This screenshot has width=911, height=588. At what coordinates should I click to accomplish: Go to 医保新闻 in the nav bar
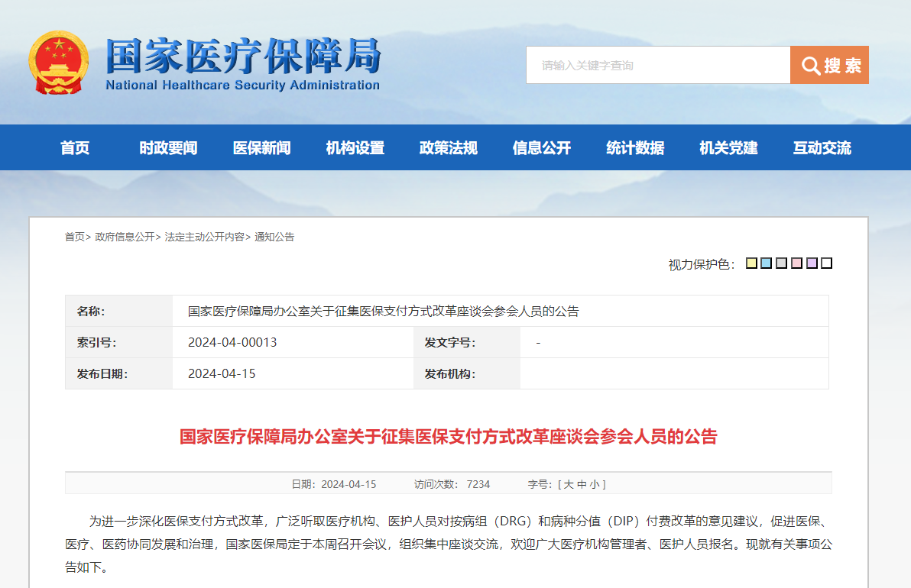pyautogui.click(x=262, y=148)
